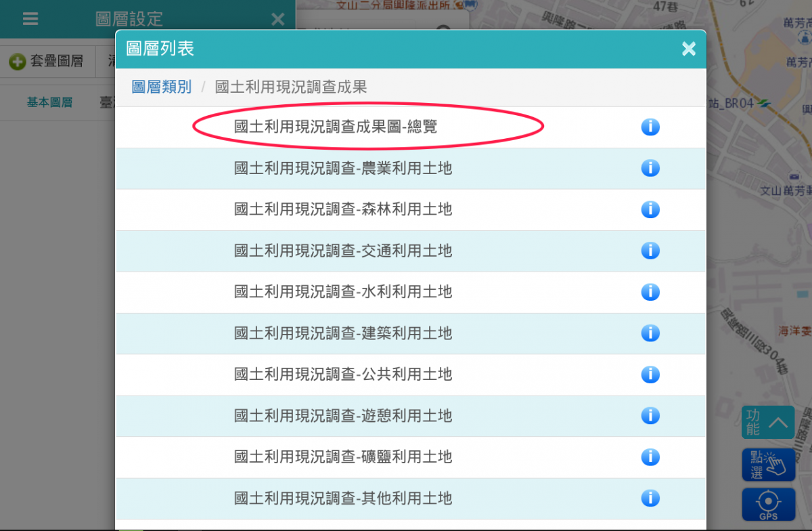The width and height of the screenshot is (812, 531).
Task: Go back to 圖層類別 breadcrumb
Action: 161,87
